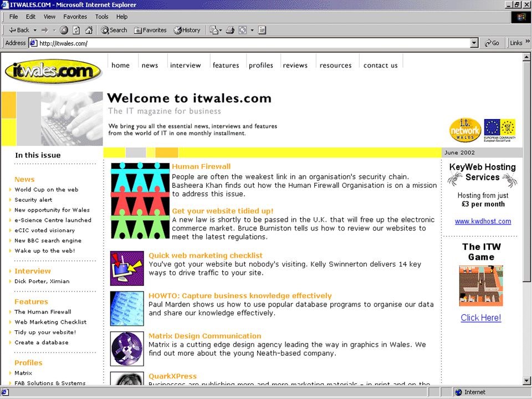This screenshot has width=532, height=399.
Task: Open the Security alert news item
Action: (x=33, y=200)
